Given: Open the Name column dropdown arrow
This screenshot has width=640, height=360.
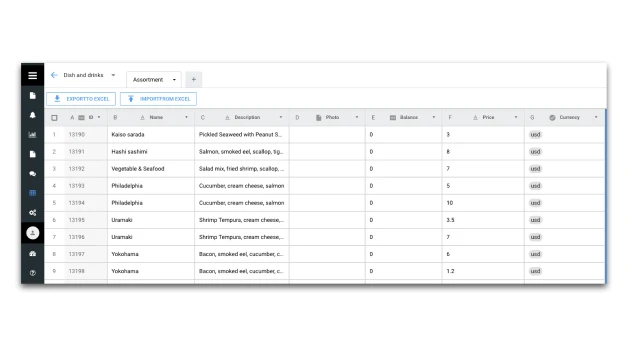Looking at the screenshot, I should point(187,118).
